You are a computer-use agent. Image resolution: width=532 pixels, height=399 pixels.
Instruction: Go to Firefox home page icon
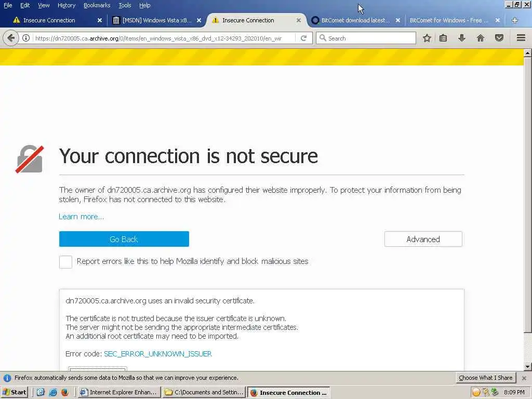481,38
